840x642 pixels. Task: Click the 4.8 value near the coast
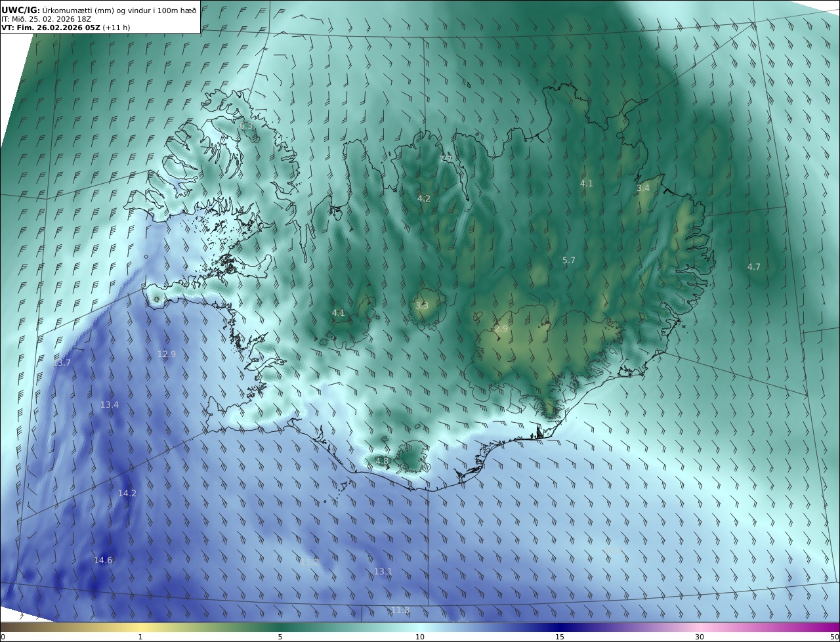click(382, 461)
